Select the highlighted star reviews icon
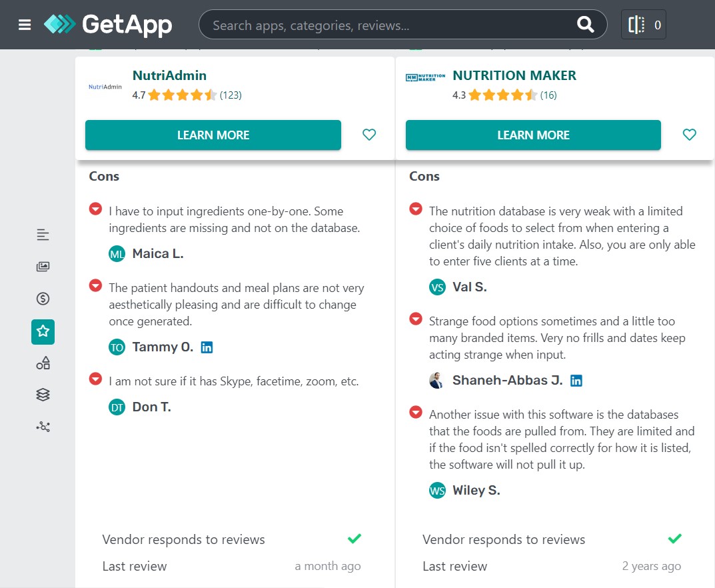Image resolution: width=715 pixels, height=588 pixels. point(43,331)
